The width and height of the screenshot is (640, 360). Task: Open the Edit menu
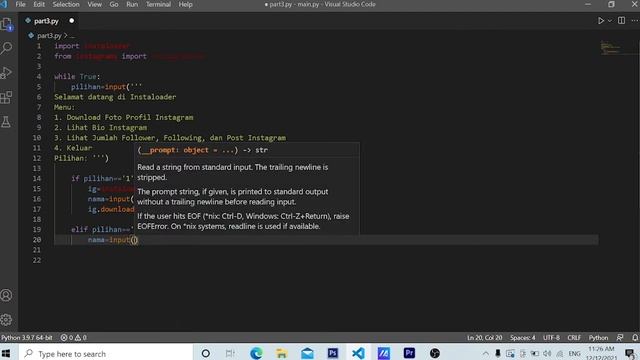tap(39, 4)
